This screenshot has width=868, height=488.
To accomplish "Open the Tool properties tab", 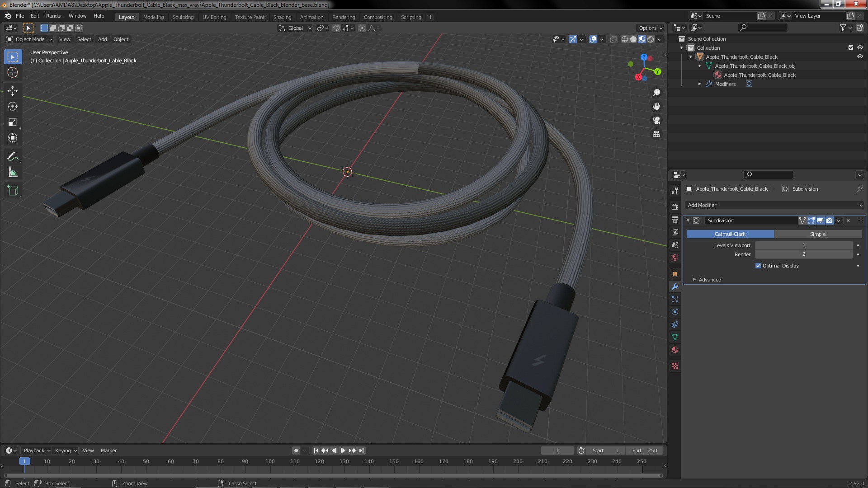I will pyautogui.click(x=675, y=191).
